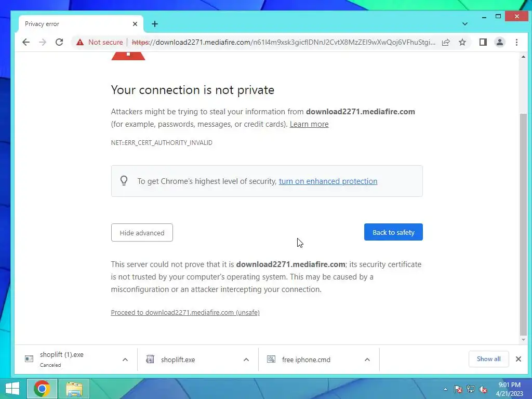Click the page vertical scrollbar thumb

523,224
